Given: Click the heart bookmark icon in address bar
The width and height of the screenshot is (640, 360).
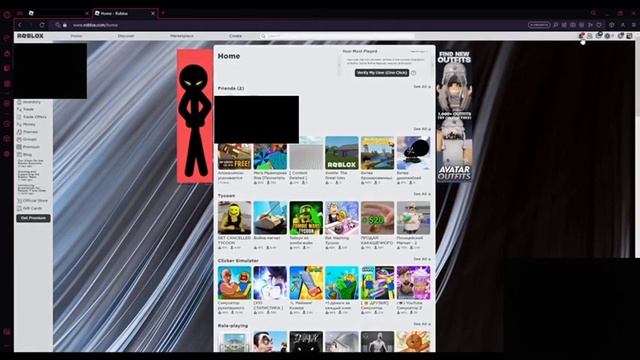Looking at the screenshot, I should point(599,25).
